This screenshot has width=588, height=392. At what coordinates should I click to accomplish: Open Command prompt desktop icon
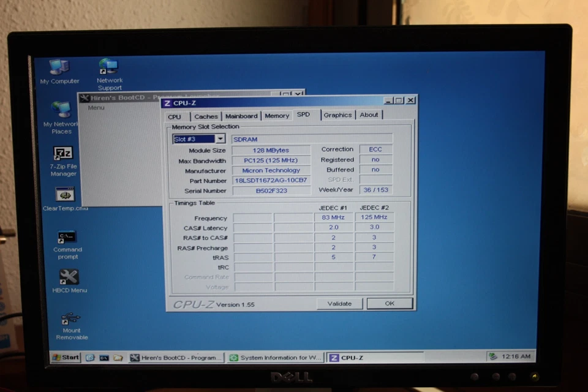point(67,244)
